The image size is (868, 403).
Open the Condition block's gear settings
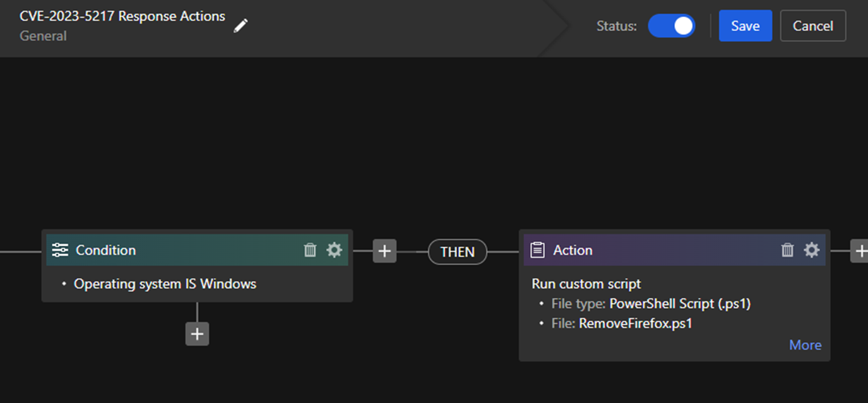334,250
